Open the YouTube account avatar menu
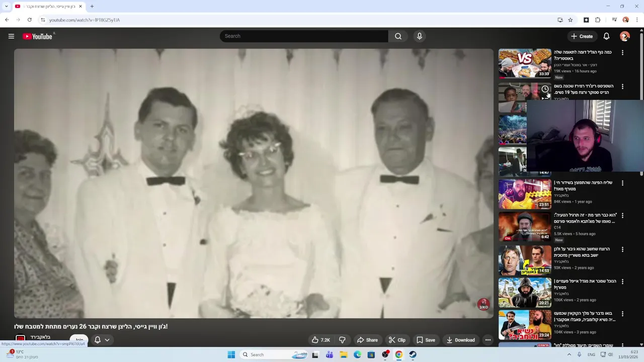Image resolution: width=644 pixels, height=362 pixels. (x=625, y=36)
